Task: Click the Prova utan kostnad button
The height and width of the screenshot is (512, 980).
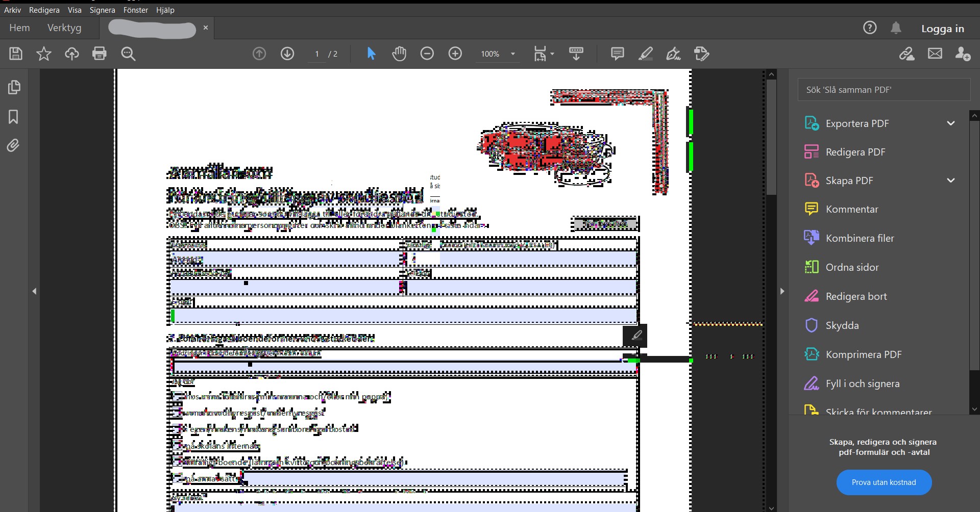Action: [884, 482]
